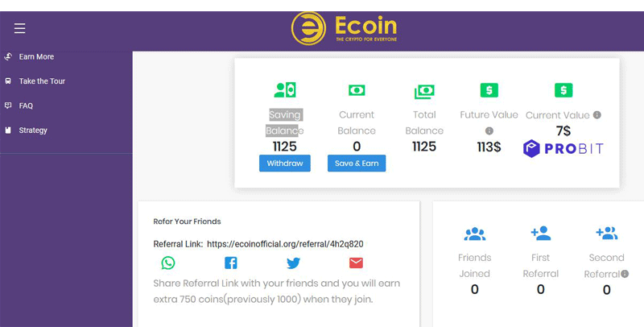
Task: Open the ProBit exchange logo
Action: pos(563,148)
